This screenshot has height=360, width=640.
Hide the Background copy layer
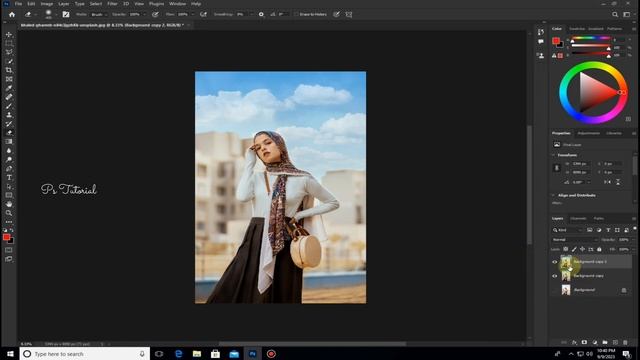pos(554,276)
